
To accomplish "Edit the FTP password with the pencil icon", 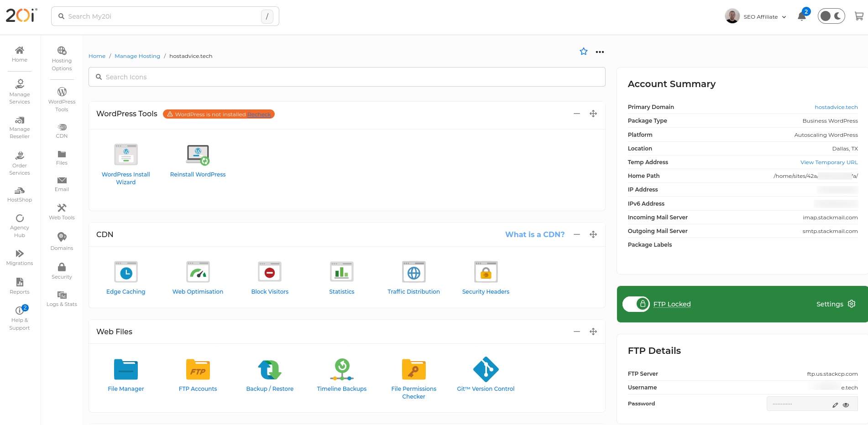I will (x=835, y=405).
